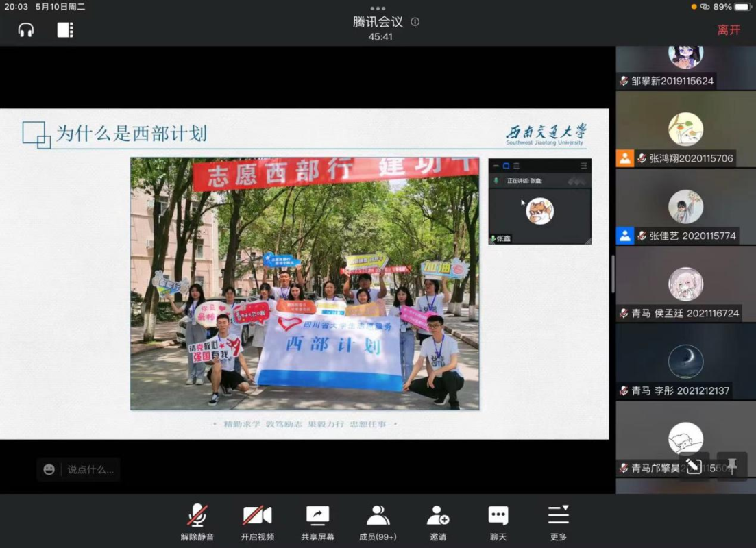Open the emoji icon in the chat box
Screen dimensions: 756x548
tap(49, 469)
